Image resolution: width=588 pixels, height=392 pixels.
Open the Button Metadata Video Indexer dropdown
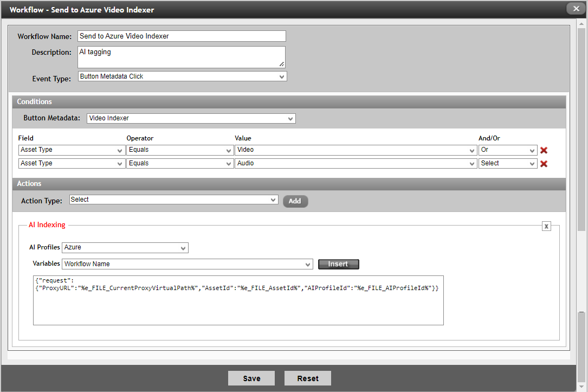tap(191, 119)
